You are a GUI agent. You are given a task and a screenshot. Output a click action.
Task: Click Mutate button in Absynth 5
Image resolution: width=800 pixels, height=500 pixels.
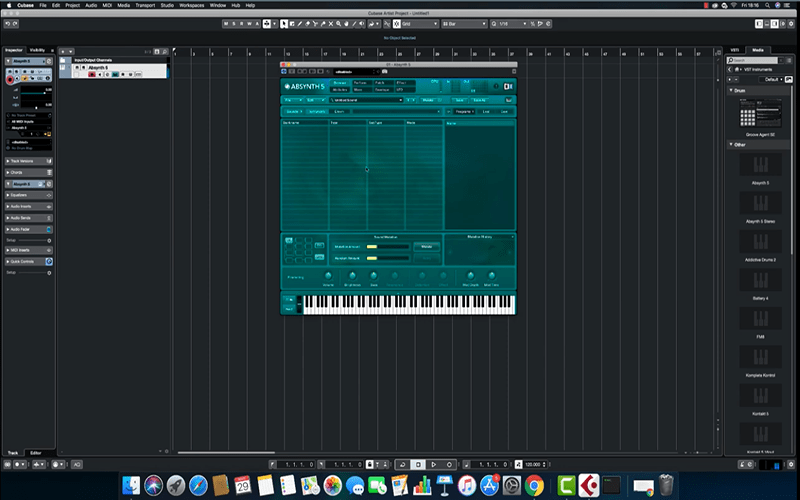pos(427,246)
